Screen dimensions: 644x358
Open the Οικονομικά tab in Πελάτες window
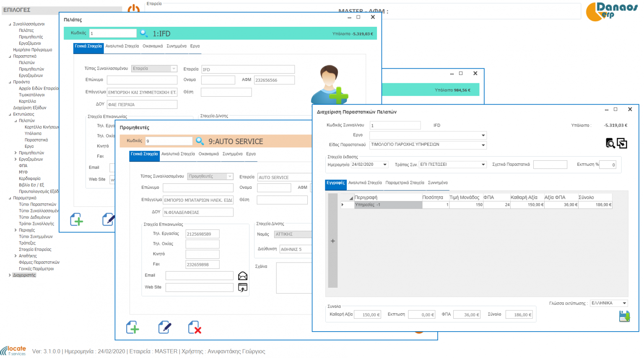pos(153,46)
